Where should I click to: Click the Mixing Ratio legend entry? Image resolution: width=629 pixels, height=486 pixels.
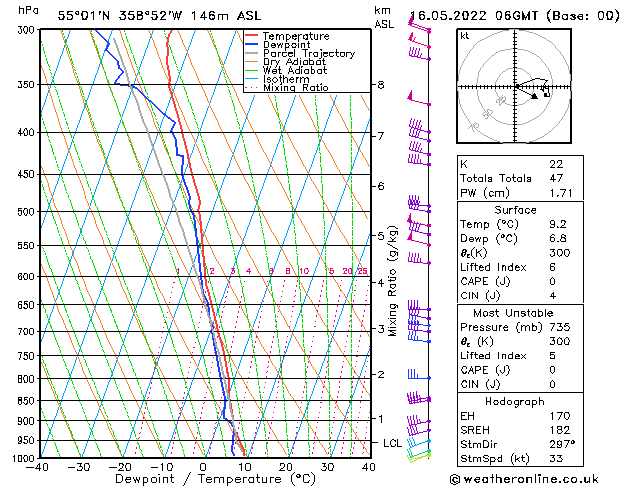pyautogui.click(x=296, y=89)
